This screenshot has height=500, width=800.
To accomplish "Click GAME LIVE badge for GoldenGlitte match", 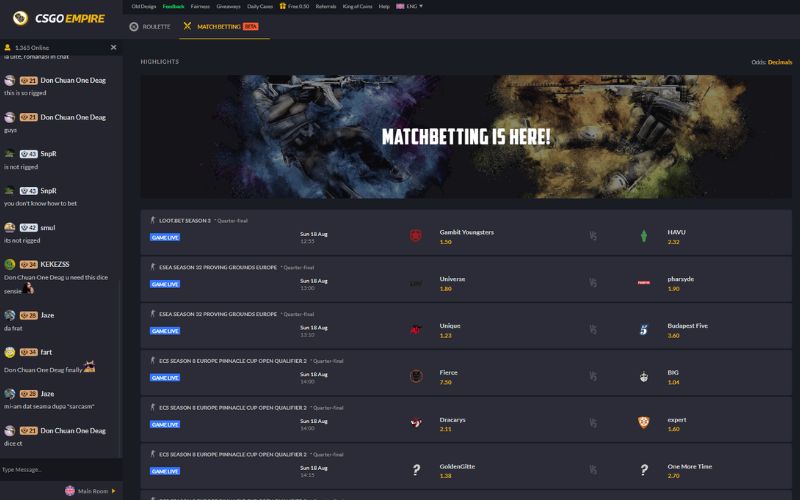I will click(x=165, y=471).
